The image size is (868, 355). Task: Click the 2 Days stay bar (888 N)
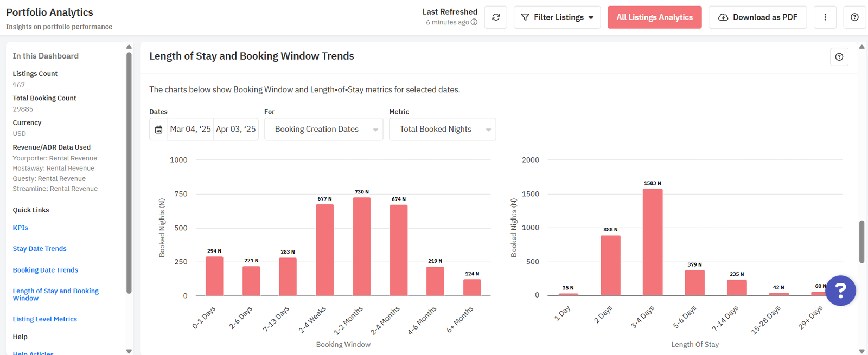[611, 266]
